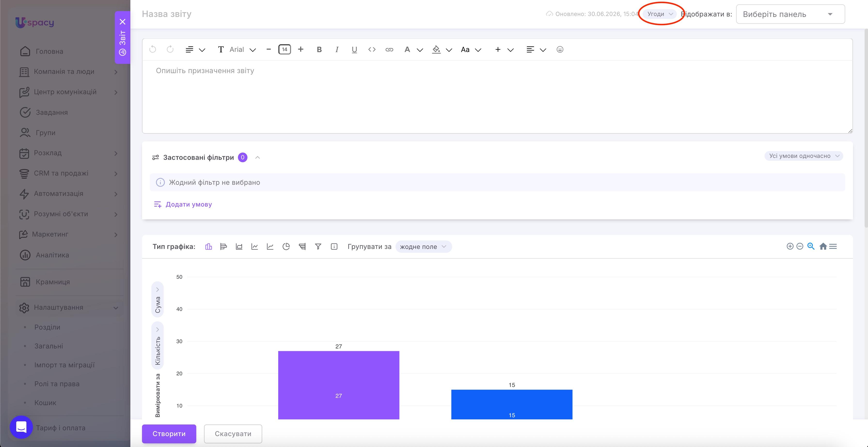868x447 pixels.
Task: Click the chart zoom in plus icon
Action: [790, 247]
